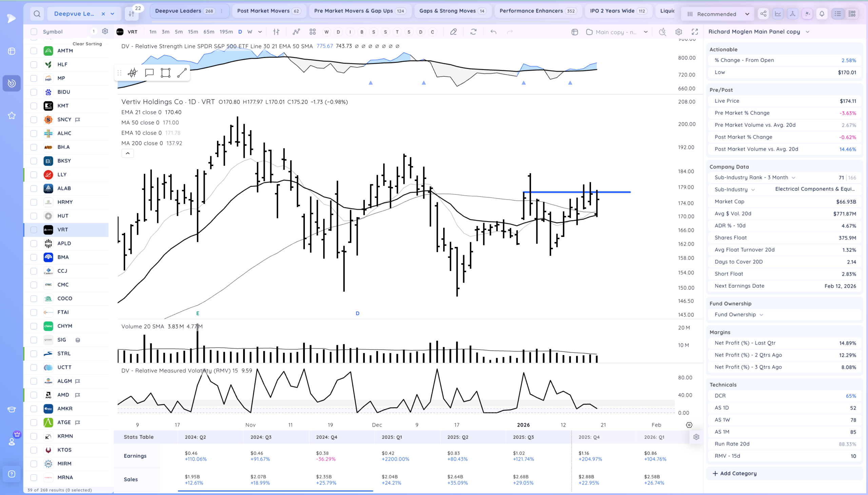This screenshot has width=868, height=495.
Task: Click Clear Sorting link
Action: [87, 44]
